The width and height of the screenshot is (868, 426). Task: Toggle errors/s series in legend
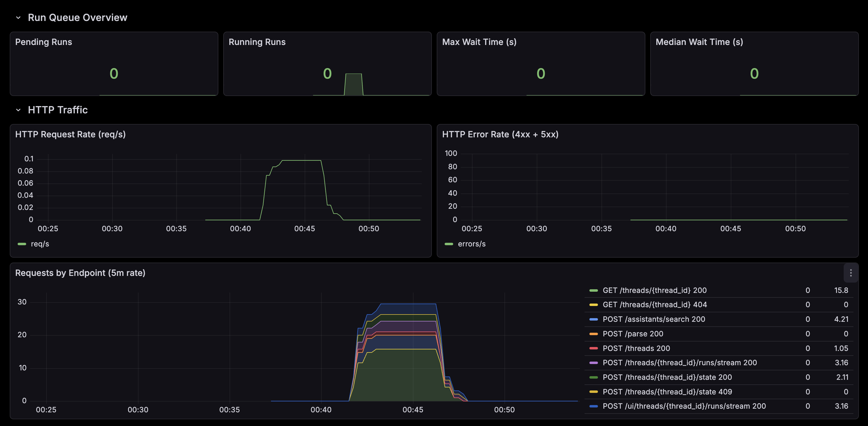click(471, 244)
